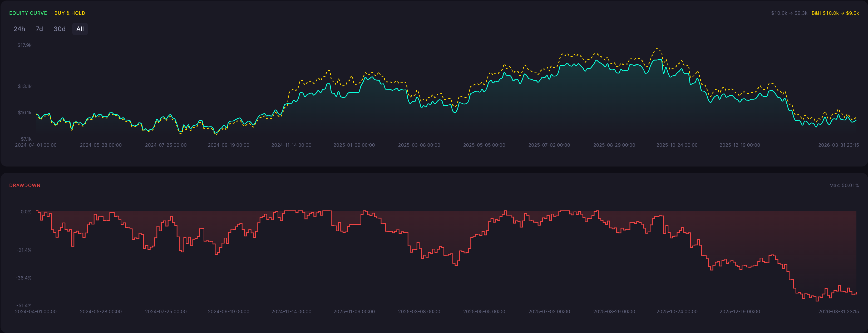
Task: Click equity chart date 2026-03-31 23:15
Action: pyautogui.click(x=838, y=145)
